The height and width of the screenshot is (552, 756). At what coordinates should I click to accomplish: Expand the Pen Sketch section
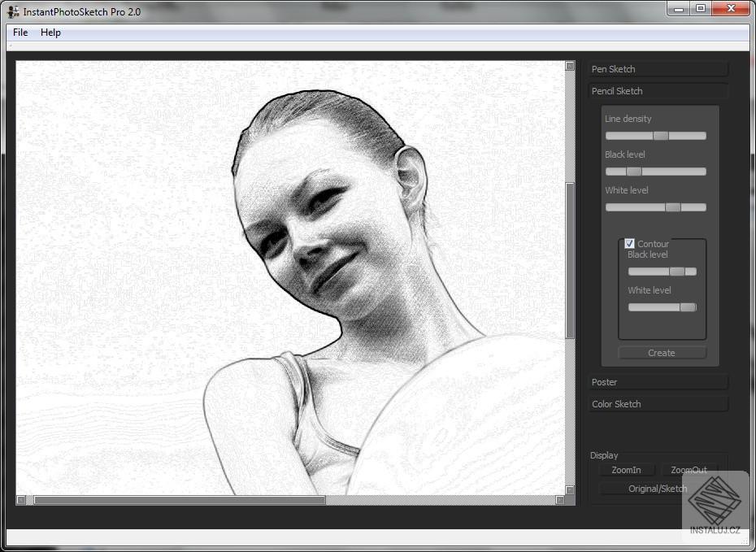click(658, 69)
